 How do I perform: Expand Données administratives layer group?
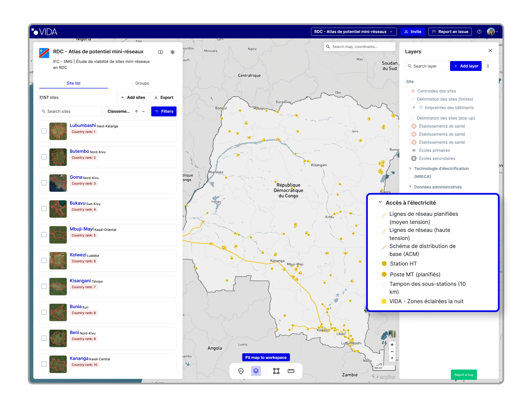[410, 187]
